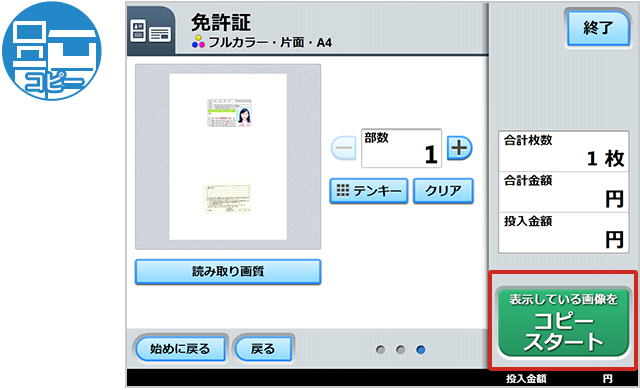
Task: Open 読み取り画質 scan quality settings
Action: point(228,271)
